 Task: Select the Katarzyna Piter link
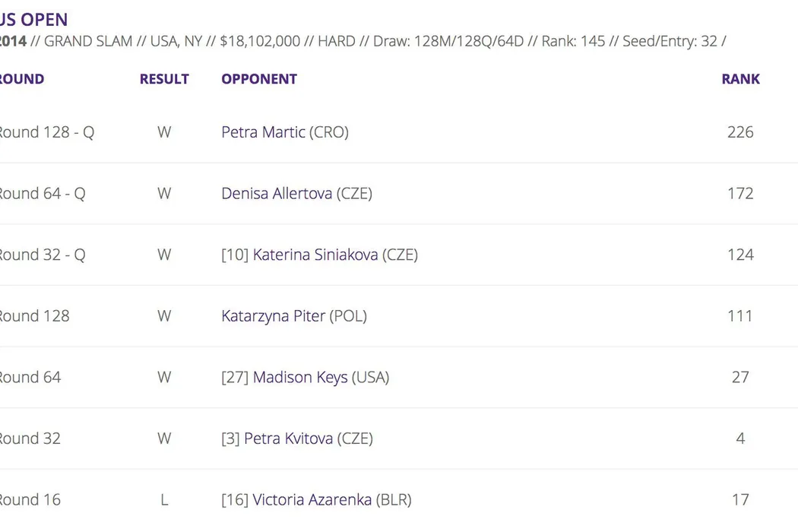coord(273,316)
